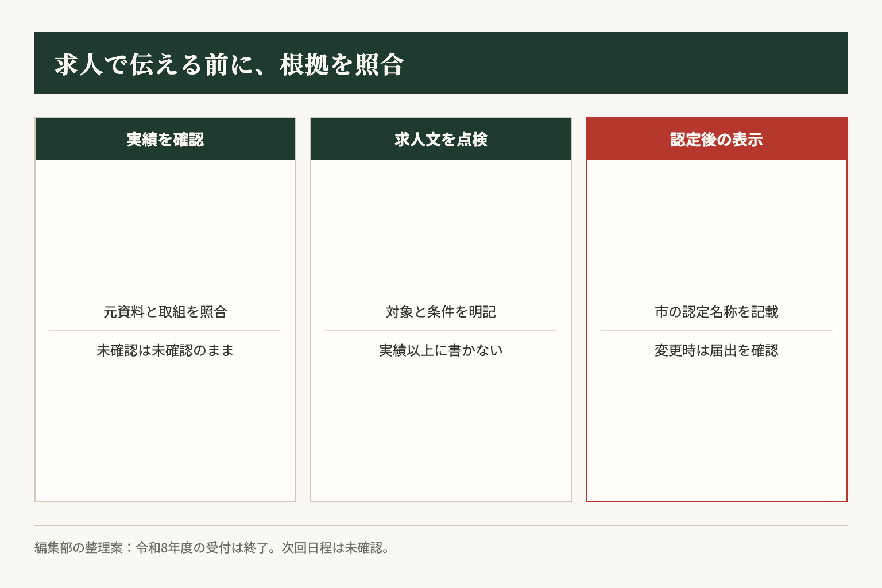Click the title 求人で伝える前に、根拠を照合

click(230, 64)
